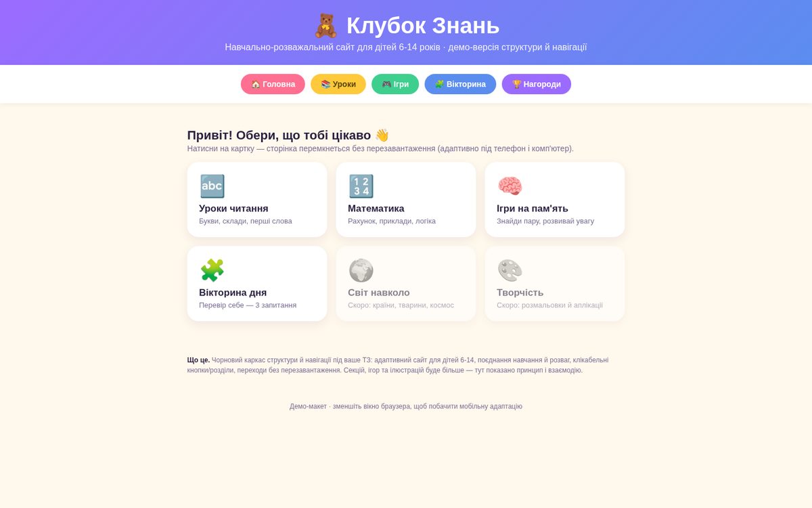
Task: Click the text 'Рахунок, приклади, логіка'
Action: click(x=392, y=221)
